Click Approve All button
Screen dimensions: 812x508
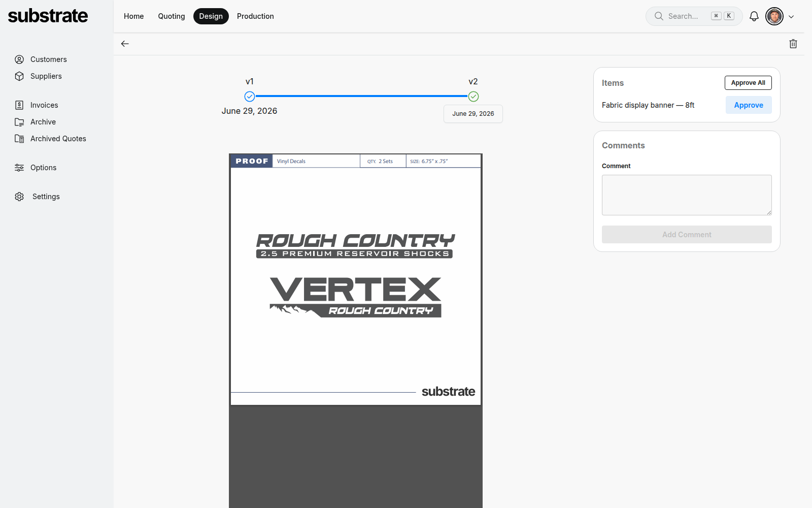tap(748, 83)
